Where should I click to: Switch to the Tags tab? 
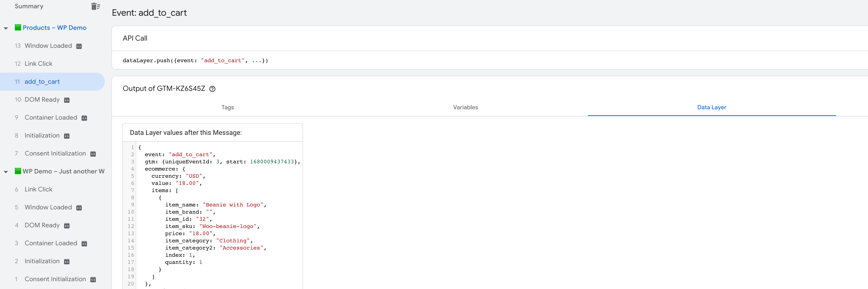pos(227,107)
